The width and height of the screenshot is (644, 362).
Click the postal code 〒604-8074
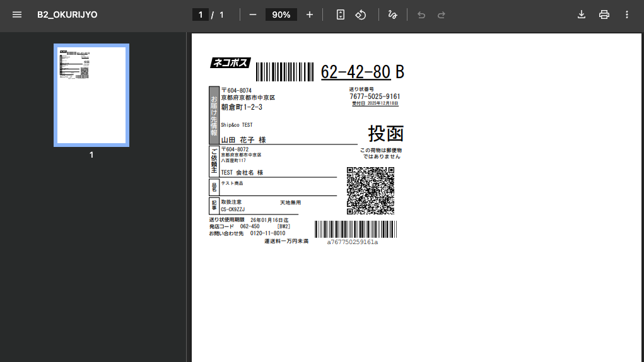tap(237, 90)
